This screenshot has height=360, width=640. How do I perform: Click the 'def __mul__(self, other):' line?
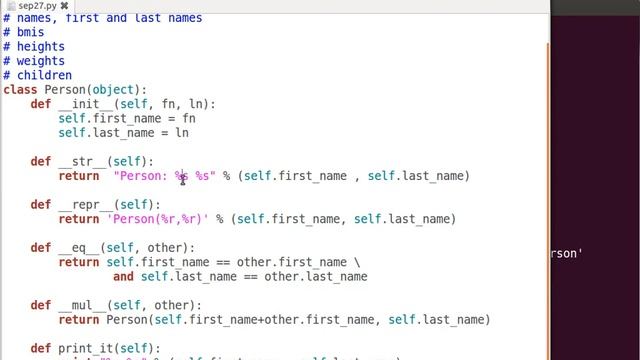coord(116,305)
